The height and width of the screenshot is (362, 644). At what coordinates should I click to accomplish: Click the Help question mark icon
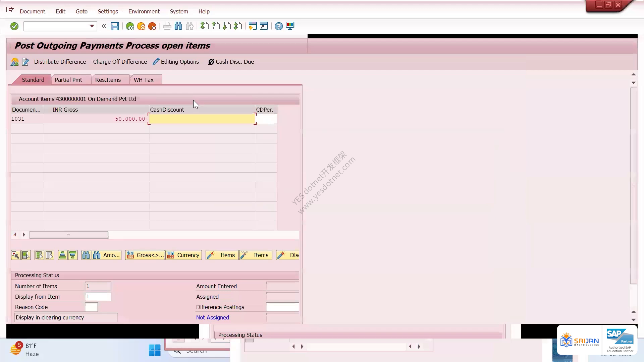click(279, 26)
